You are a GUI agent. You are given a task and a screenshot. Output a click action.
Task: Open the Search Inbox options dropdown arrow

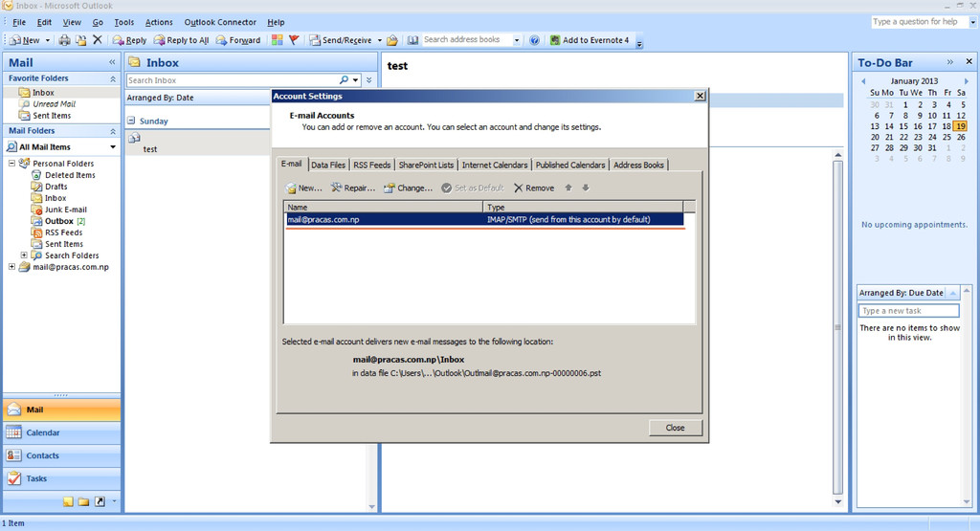pyautogui.click(x=356, y=80)
